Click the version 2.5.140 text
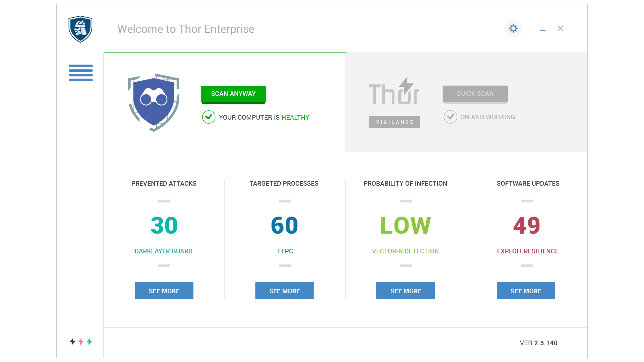The height and width of the screenshot is (362, 644). (x=539, y=343)
